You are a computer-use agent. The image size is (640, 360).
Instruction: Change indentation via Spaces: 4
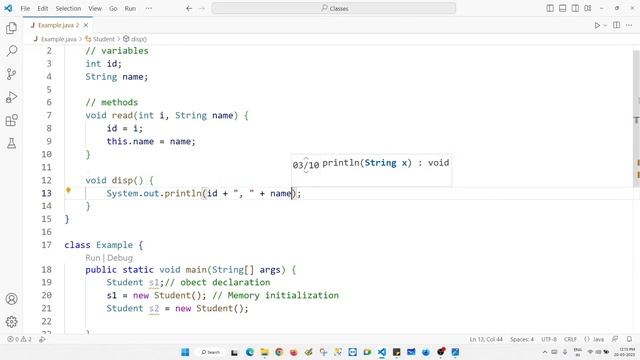(522, 339)
